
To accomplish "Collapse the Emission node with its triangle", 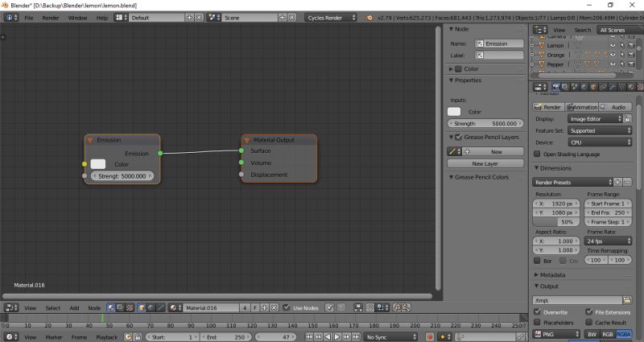I will point(90,140).
